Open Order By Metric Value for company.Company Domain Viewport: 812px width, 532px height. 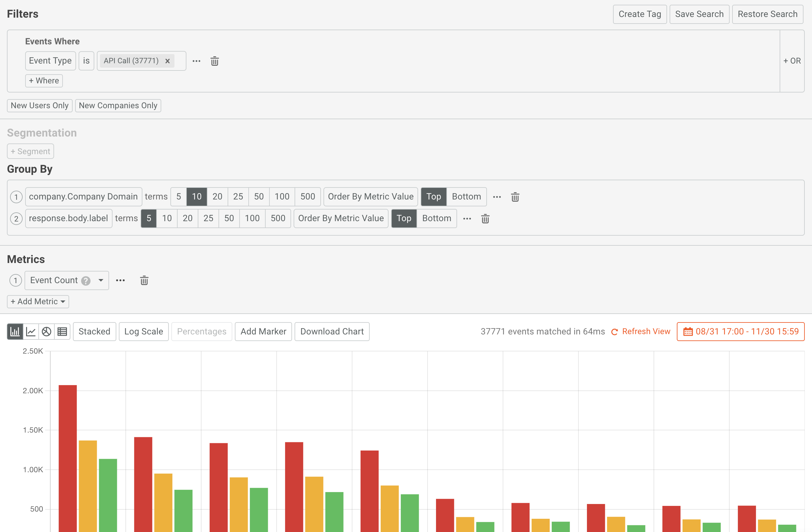371,197
